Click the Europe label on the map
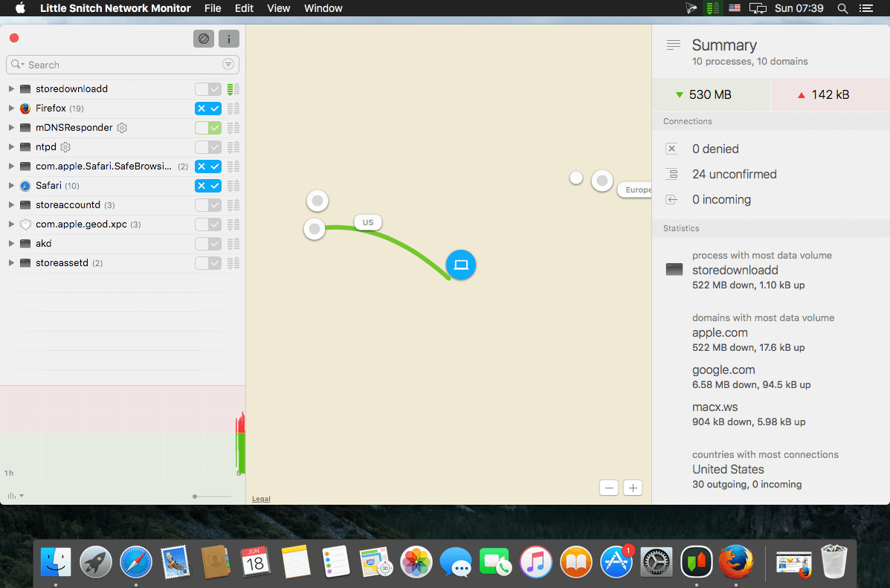The width and height of the screenshot is (890, 588). coord(636,190)
